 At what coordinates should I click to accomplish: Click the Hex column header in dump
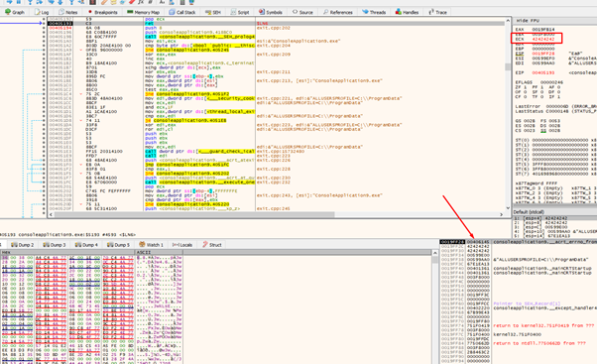pos(67,253)
